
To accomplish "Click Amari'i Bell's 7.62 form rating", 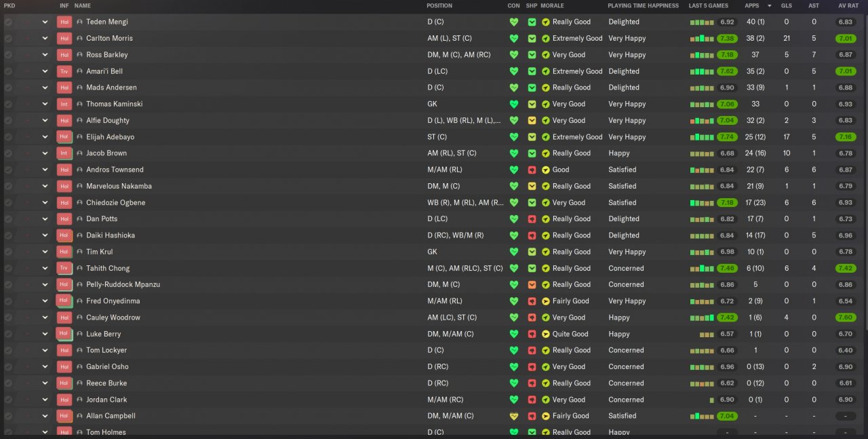I will coord(727,71).
